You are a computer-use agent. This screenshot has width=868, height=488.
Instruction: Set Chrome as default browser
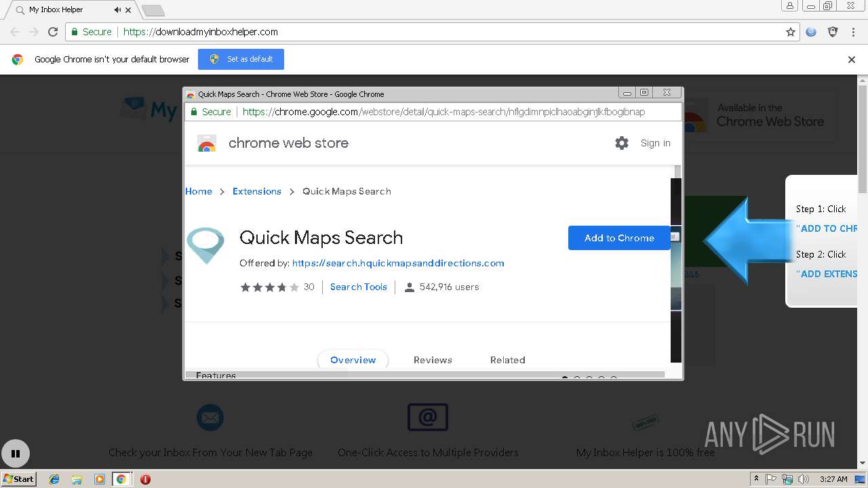point(241,59)
